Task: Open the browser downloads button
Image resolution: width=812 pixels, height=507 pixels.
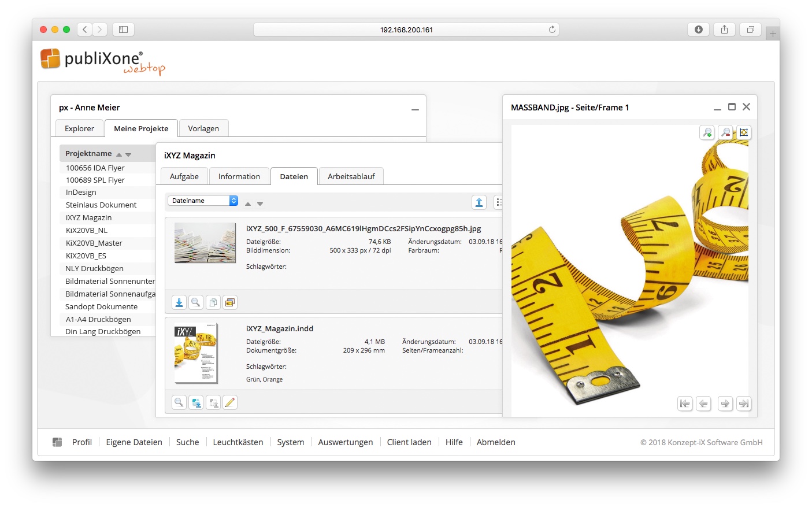Action: pos(698,29)
